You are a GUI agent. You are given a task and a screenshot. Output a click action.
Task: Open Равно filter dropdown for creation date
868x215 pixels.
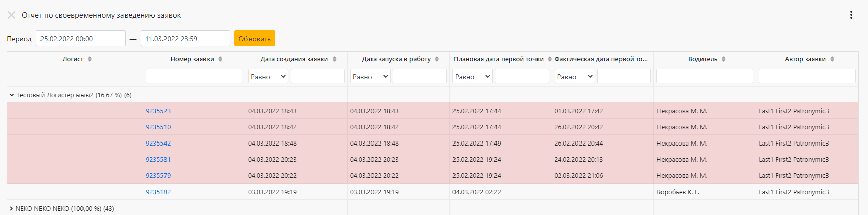(268, 77)
